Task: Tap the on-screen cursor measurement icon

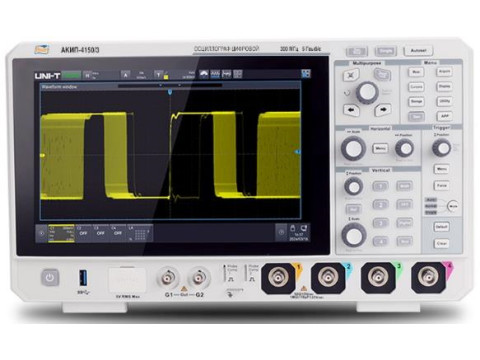Action: (226, 74)
